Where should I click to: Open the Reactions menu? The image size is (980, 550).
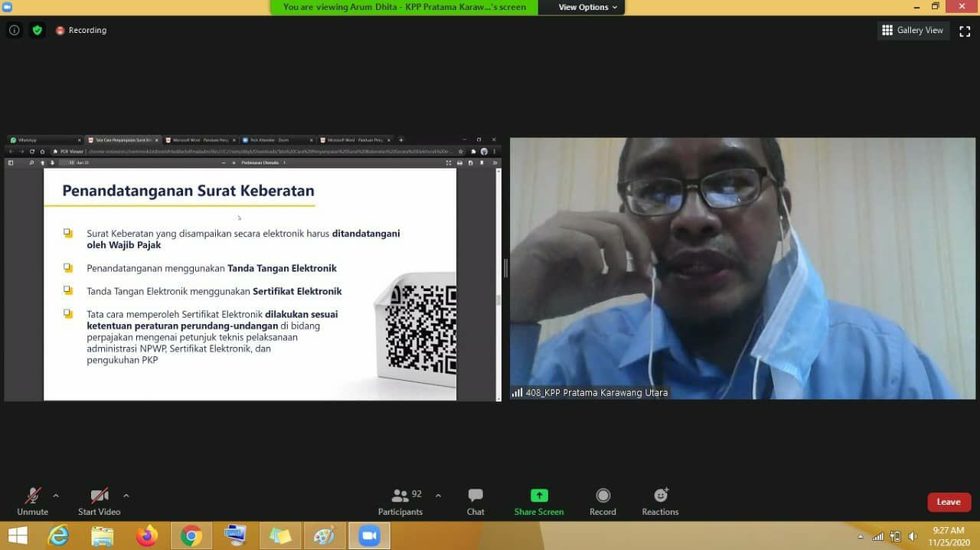click(660, 502)
